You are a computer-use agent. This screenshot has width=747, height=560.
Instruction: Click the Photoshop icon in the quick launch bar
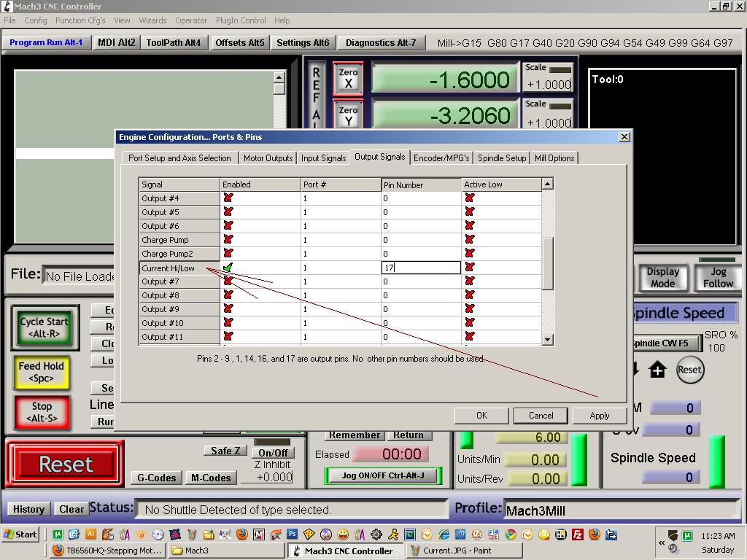point(292,534)
